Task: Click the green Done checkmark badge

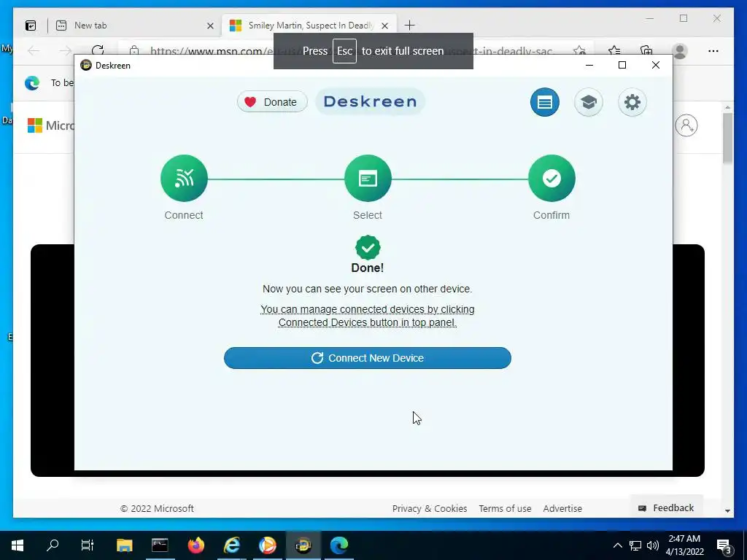Action: tap(368, 248)
